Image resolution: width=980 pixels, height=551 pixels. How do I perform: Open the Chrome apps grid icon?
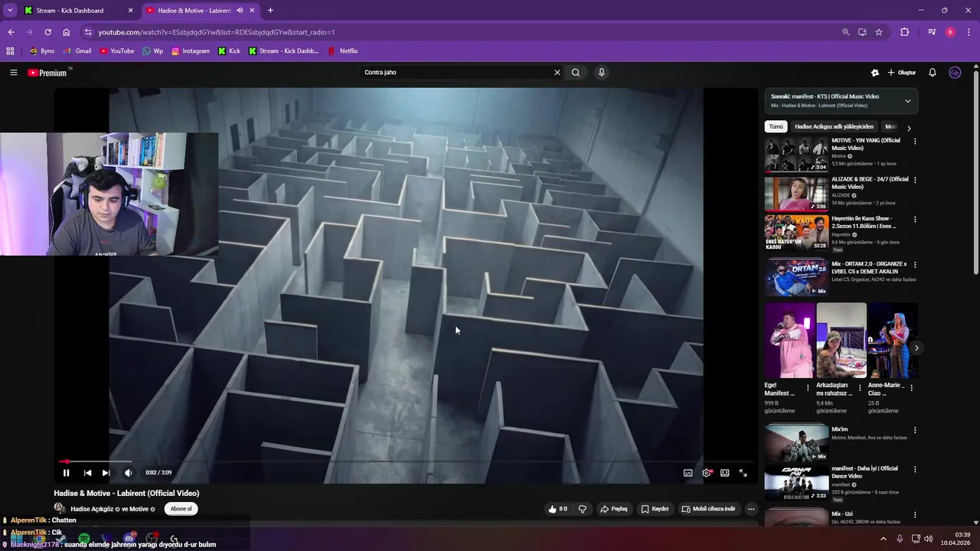[x=10, y=51]
